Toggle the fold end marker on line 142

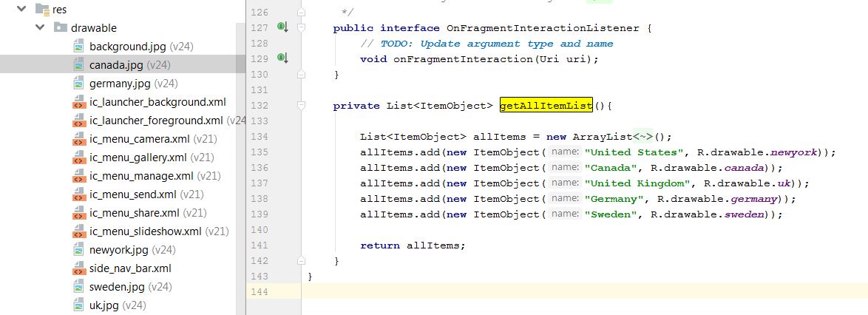(x=301, y=260)
